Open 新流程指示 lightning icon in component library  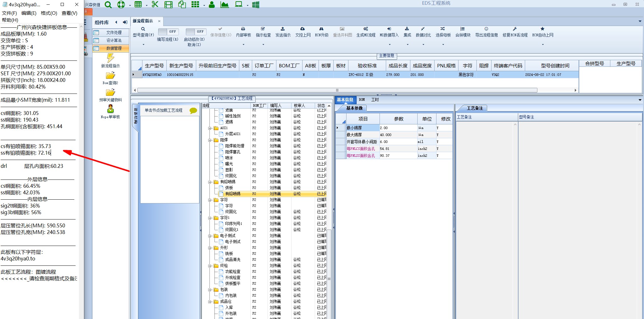(x=110, y=61)
